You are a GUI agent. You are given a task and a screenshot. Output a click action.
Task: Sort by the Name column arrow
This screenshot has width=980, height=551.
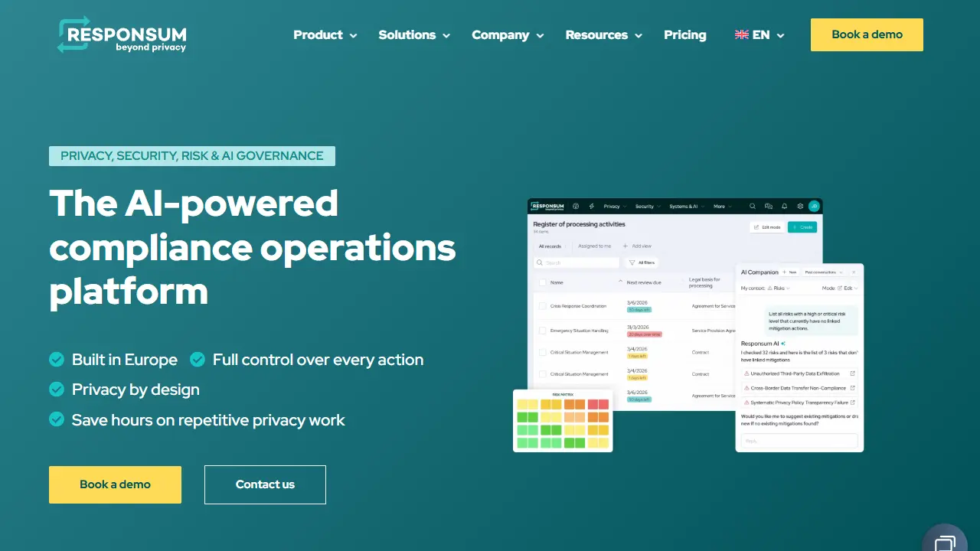620,281
